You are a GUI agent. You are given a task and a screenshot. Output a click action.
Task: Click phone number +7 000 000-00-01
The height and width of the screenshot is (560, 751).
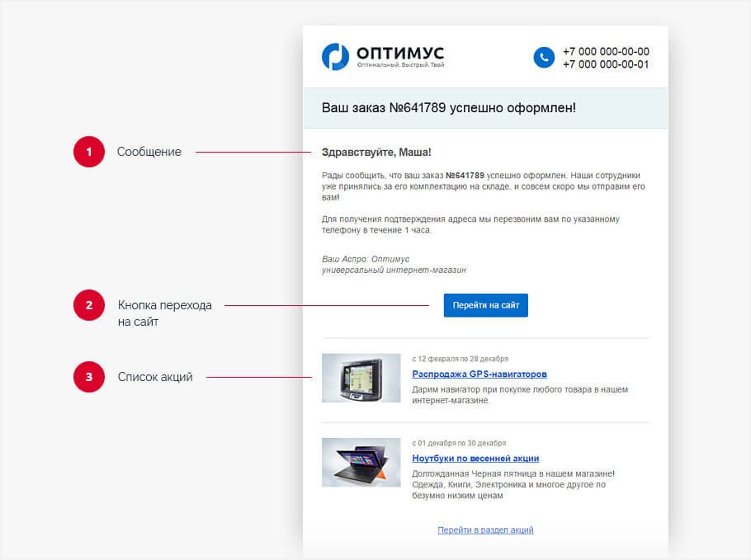[605, 64]
